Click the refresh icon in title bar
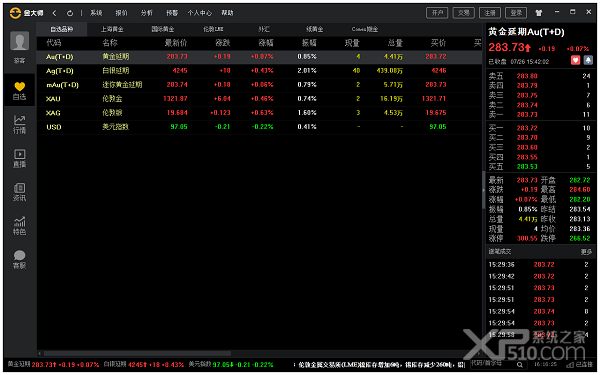 pos(70,13)
